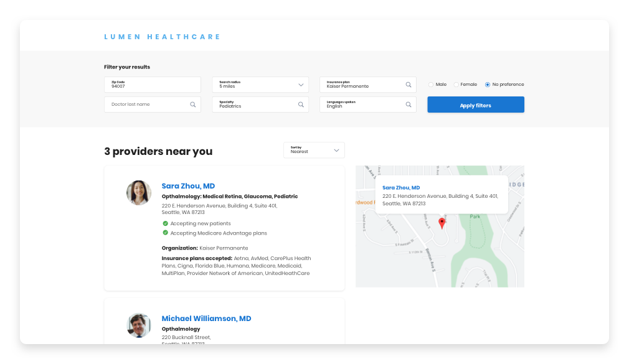Image resolution: width=629 pixels, height=364 pixels.
Task: Click the Sort by chevron arrow
Action: [x=336, y=151]
